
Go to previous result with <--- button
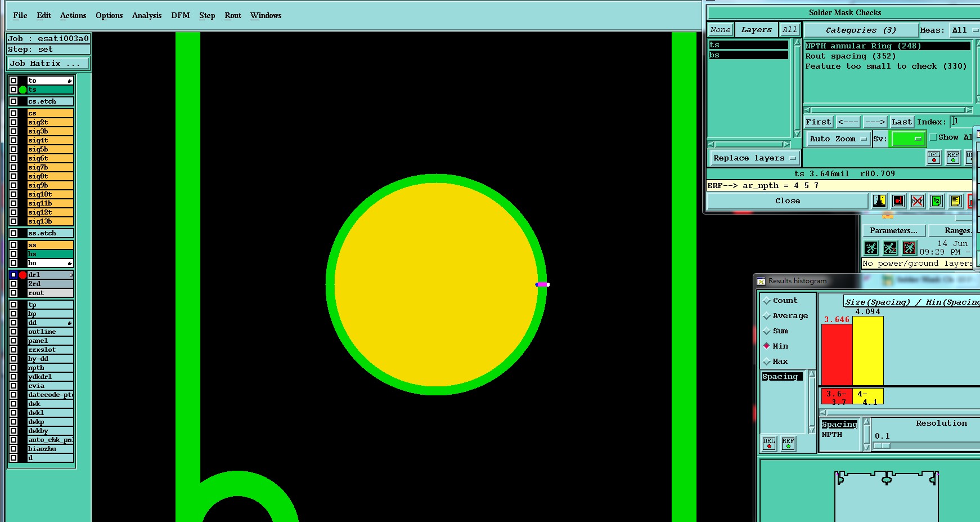848,122
